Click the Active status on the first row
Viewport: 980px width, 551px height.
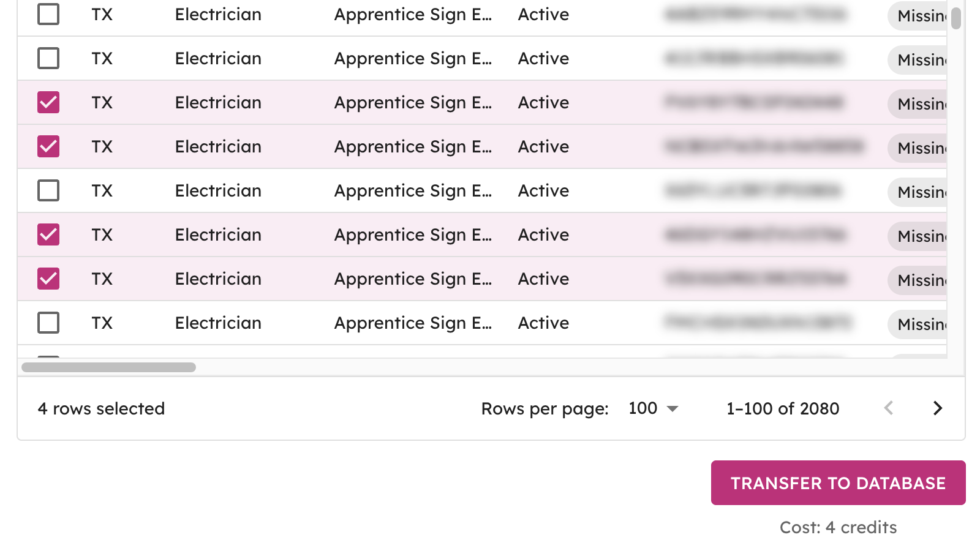(543, 14)
